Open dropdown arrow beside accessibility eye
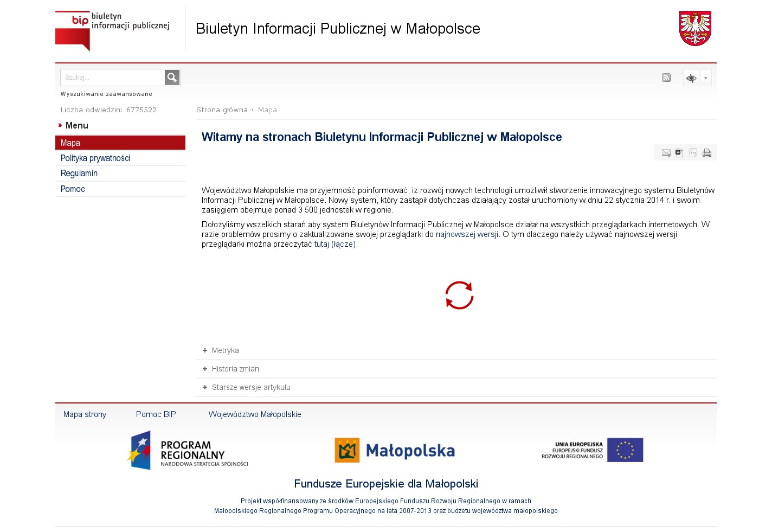Screen dimensions: 772x532 coord(705,78)
